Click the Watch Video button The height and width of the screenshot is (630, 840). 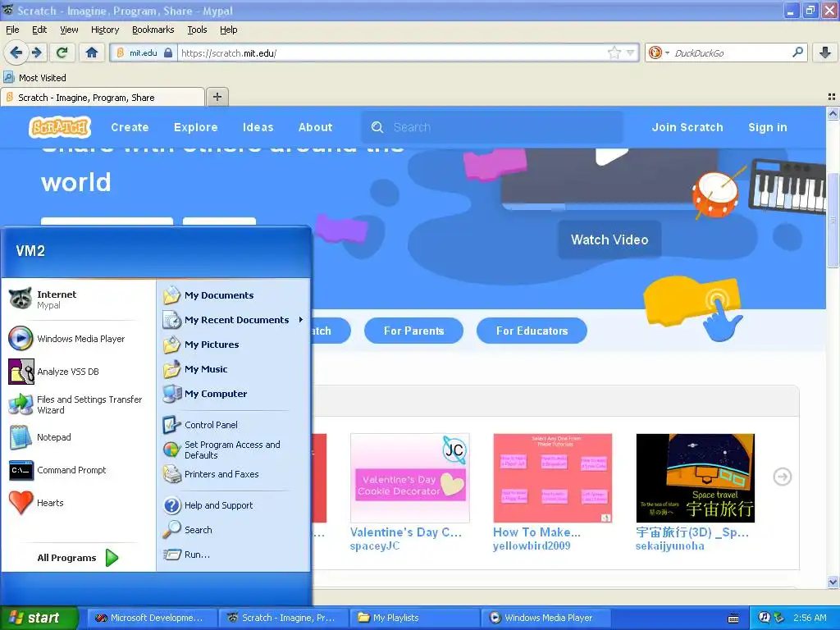click(x=609, y=240)
